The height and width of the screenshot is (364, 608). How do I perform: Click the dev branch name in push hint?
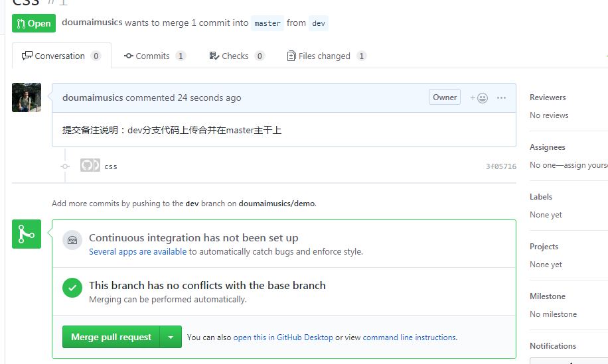[192, 204]
